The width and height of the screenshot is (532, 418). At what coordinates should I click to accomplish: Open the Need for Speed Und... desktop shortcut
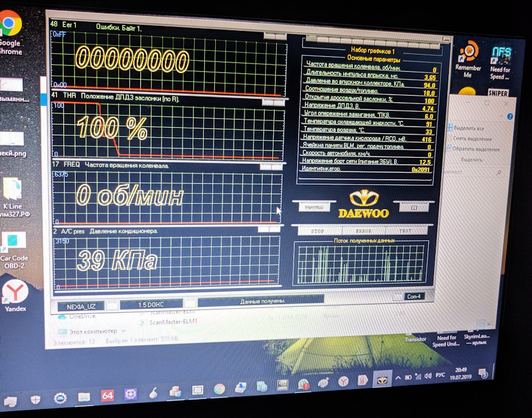[446, 340]
